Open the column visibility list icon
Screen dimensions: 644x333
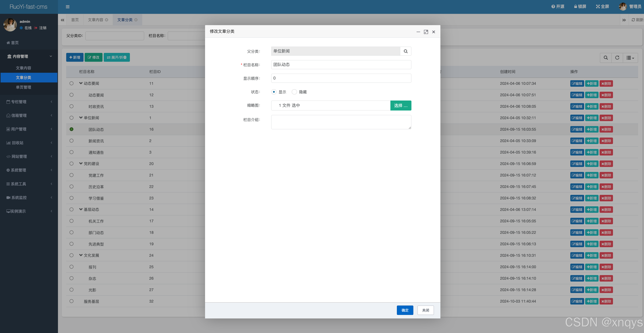(630, 58)
